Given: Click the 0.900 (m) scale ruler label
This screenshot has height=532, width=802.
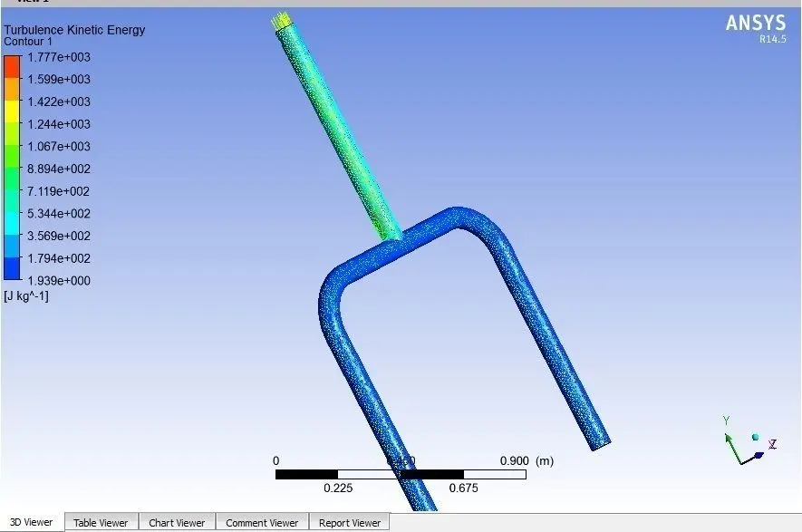Looking at the screenshot, I should click(527, 461).
